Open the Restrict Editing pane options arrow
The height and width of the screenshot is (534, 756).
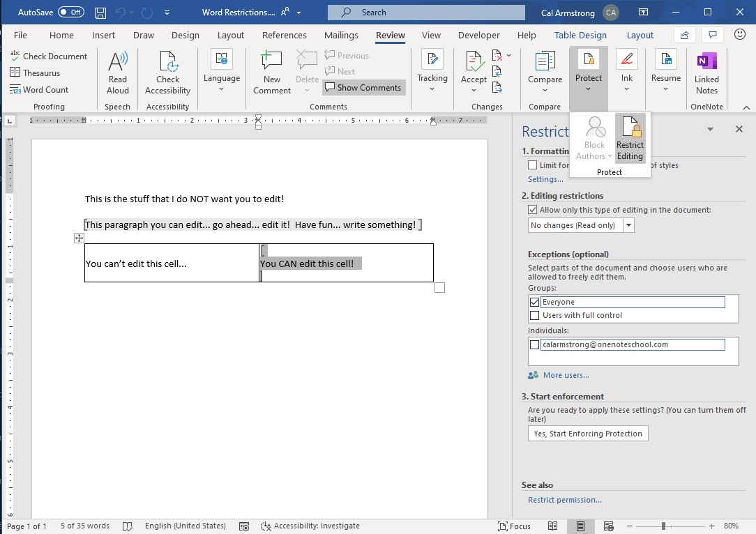710,129
